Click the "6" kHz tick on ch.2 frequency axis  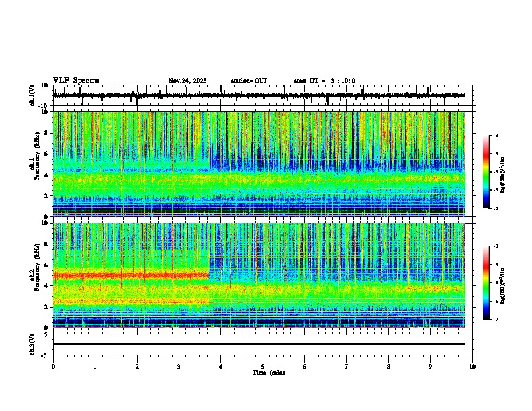point(47,265)
